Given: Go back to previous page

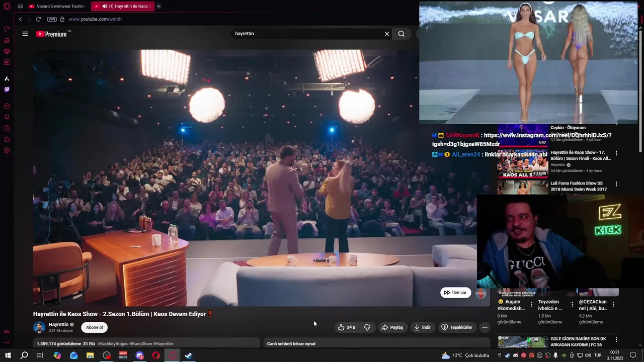Looking at the screenshot, I should [20, 19].
